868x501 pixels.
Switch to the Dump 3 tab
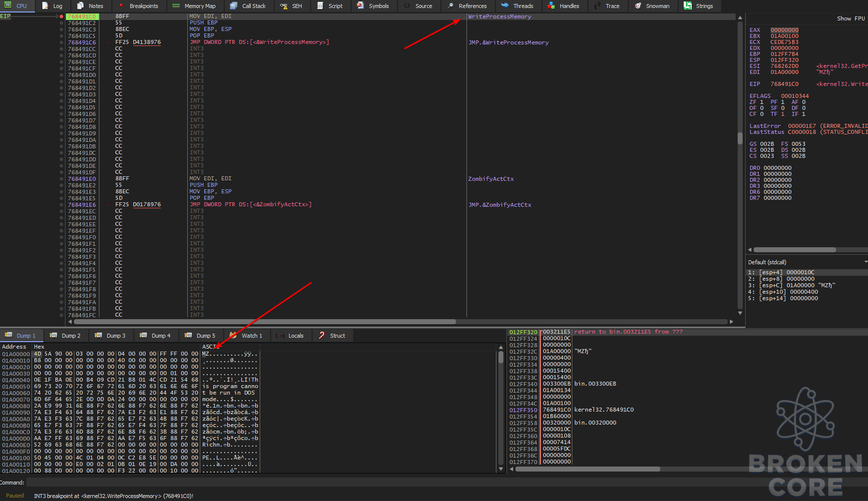click(x=110, y=336)
